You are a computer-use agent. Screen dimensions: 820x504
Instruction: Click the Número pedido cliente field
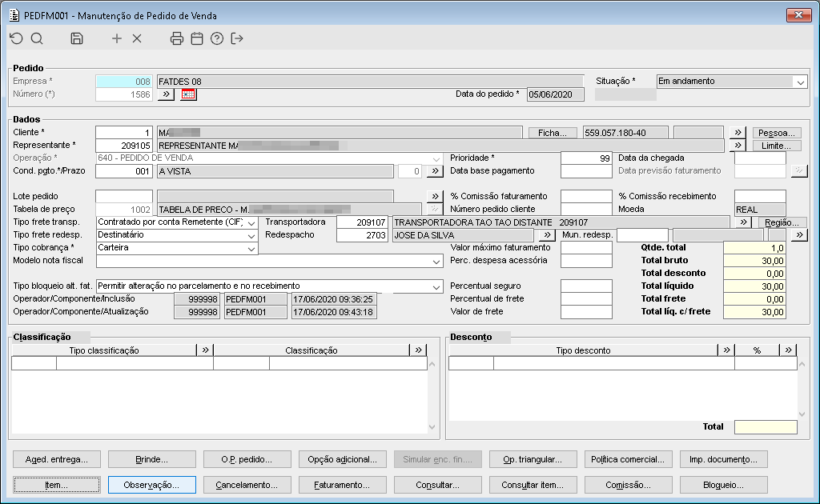point(586,210)
